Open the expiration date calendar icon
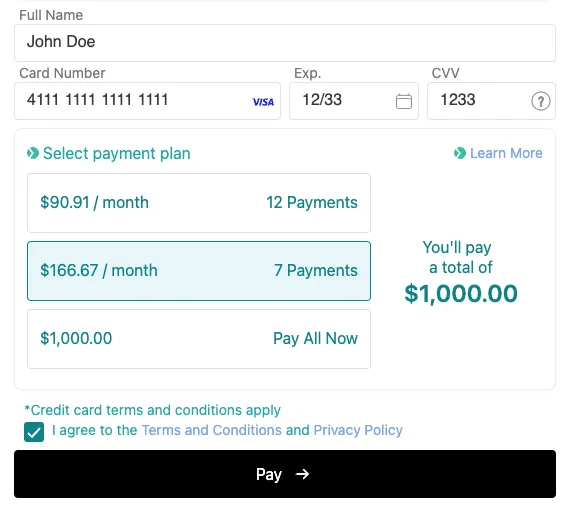The height and width of the screenshot is (509, 580). pos(404,101)
